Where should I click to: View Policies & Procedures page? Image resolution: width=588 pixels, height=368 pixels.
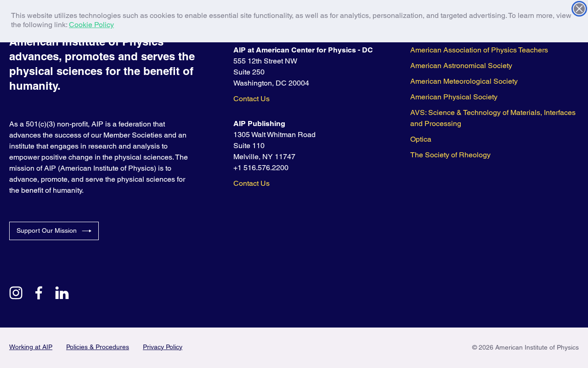97,347
